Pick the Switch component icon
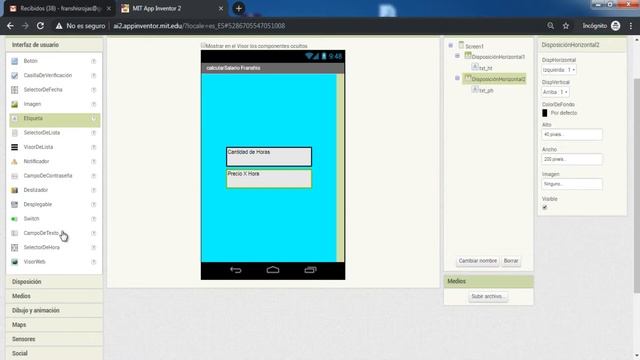 15,219
